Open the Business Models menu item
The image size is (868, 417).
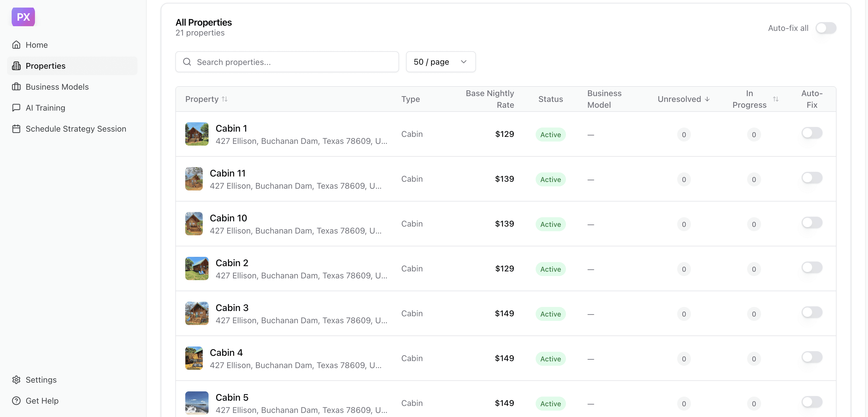57,86
